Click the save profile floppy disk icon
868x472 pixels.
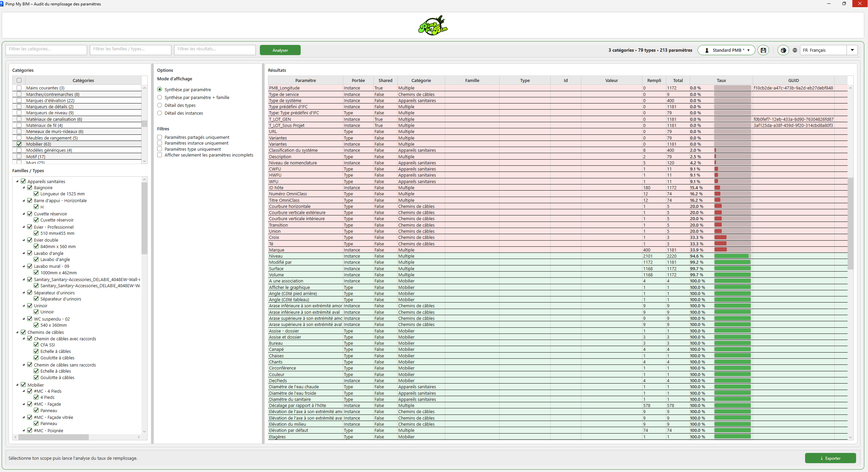point(763,50)
